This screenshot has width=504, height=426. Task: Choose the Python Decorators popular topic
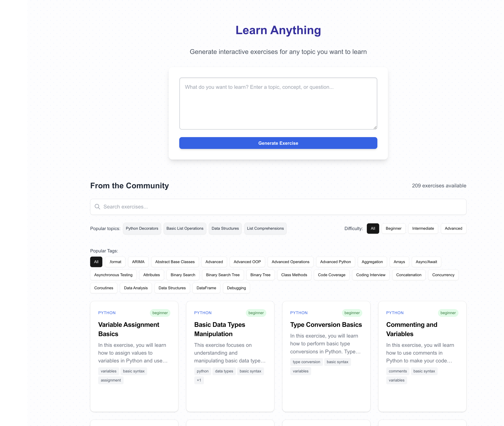point(142,228)
